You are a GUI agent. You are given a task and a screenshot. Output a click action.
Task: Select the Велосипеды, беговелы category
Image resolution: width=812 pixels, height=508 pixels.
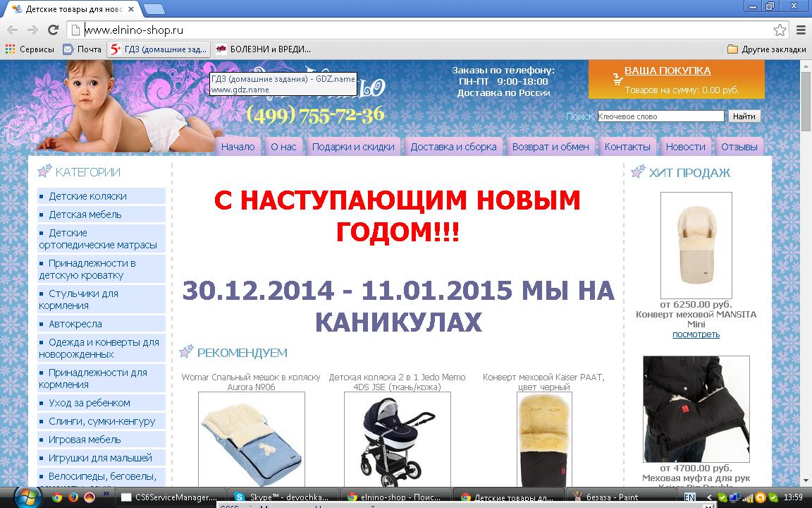point(101,478)
